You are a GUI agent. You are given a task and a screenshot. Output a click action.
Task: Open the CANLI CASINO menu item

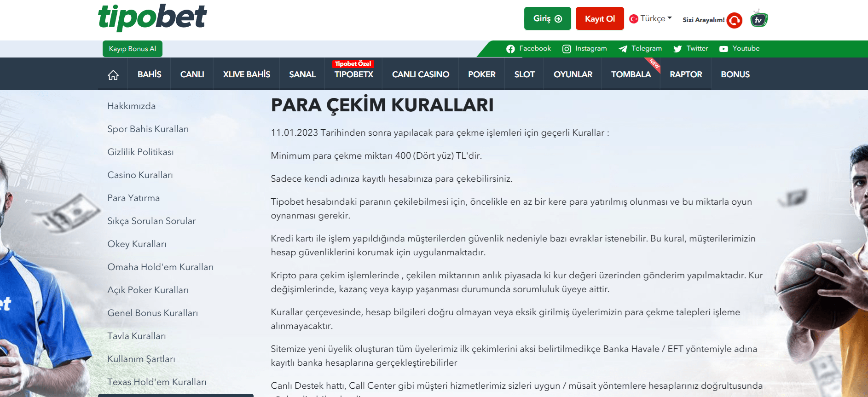pyautogui.click(x=420, y=75)
